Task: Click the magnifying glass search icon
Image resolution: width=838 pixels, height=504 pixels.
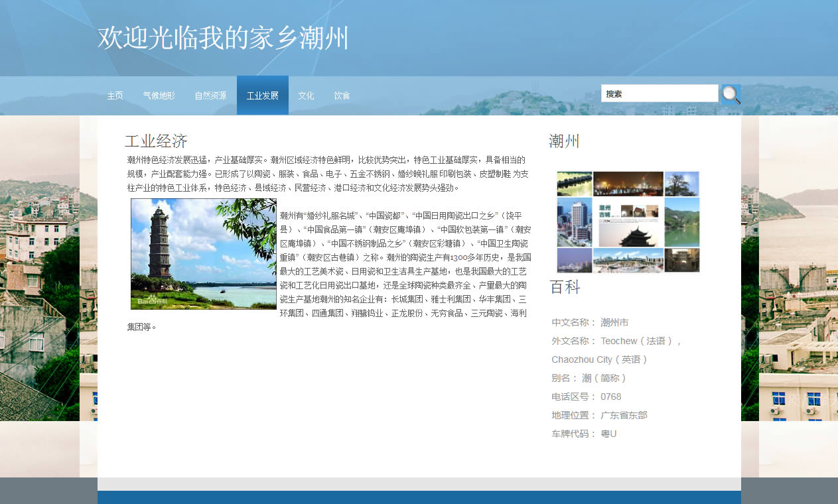Action: (x=731, y=95)
